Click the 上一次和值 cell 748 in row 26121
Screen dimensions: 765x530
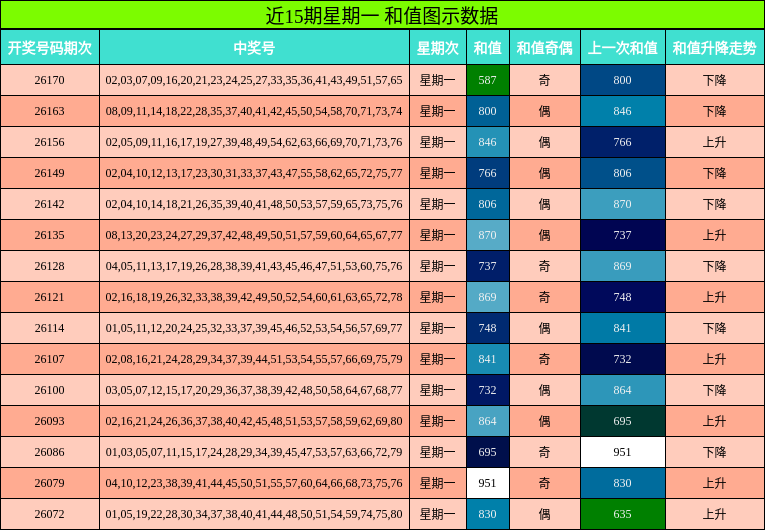pyautogui.click(x=623, y=297)
